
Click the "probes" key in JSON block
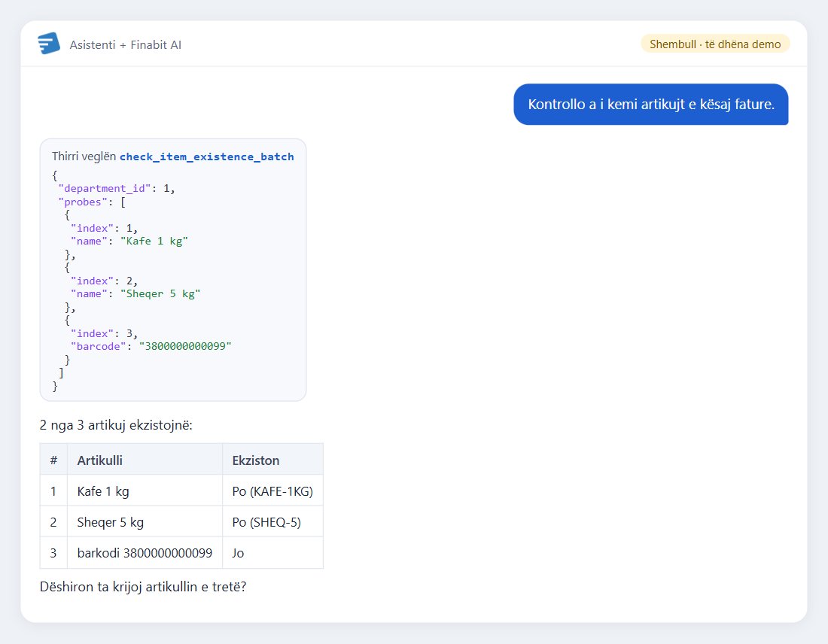tap(83, 202)
